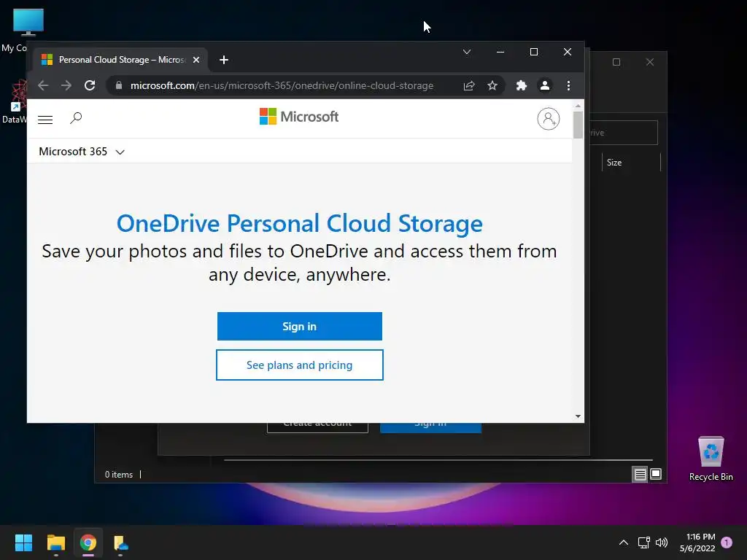Open the notification badge
Image resolution: width=747 pixels, height=560 pixels.
point(727,542)
